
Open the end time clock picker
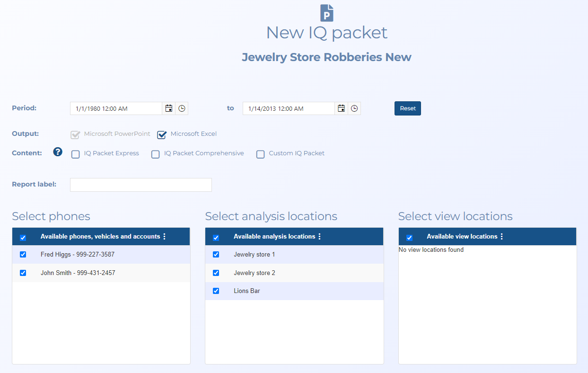(x=354, y=108)
